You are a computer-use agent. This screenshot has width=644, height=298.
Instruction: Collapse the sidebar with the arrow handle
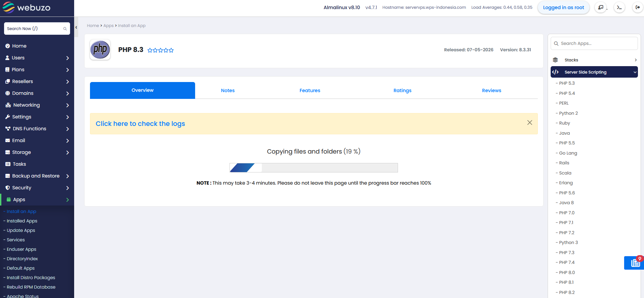point(76,27)
